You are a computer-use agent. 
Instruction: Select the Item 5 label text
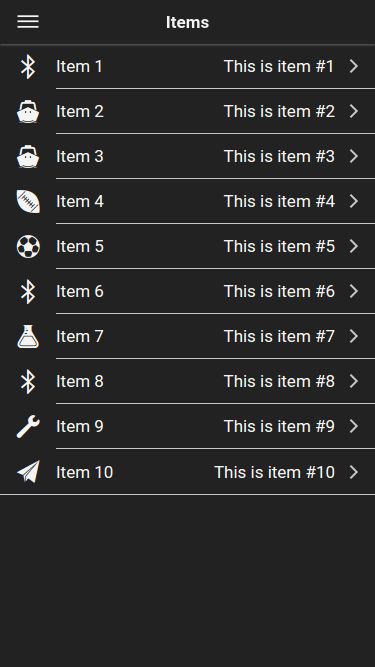click(80, 247)
